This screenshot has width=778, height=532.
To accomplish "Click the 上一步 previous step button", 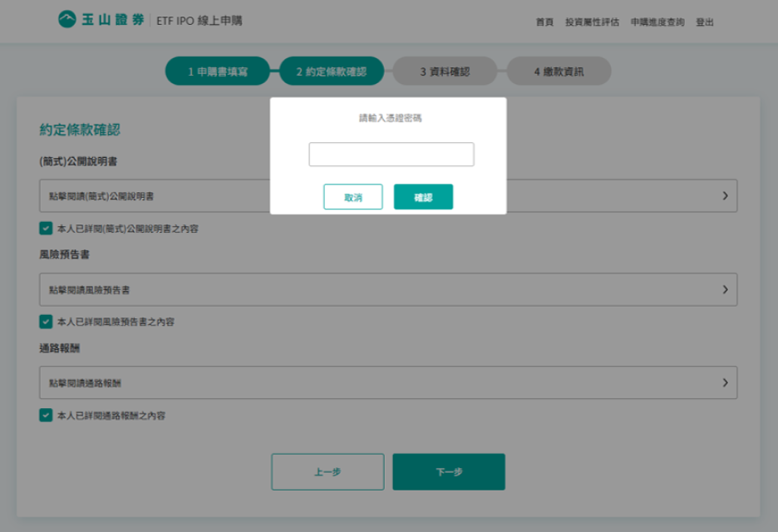I will pos(327,471).
